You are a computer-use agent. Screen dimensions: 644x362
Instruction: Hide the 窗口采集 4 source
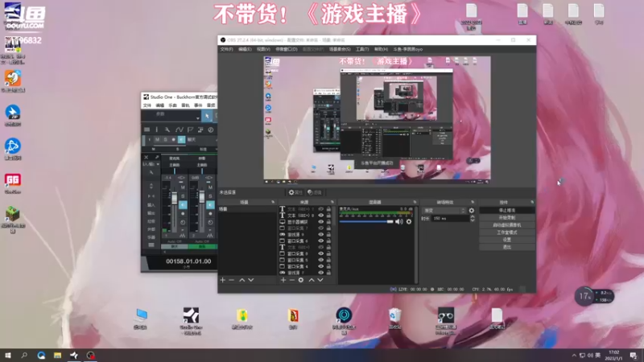coord(320,266)
